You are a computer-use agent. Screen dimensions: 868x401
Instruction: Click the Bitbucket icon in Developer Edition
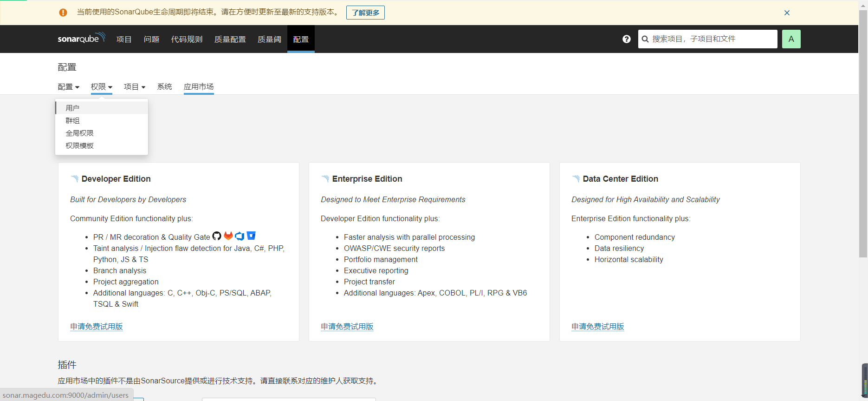[x=251, y=236]
